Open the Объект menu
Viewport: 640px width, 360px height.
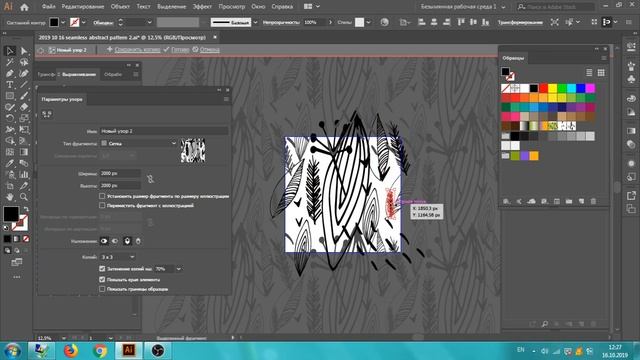[x=120, y=7]
